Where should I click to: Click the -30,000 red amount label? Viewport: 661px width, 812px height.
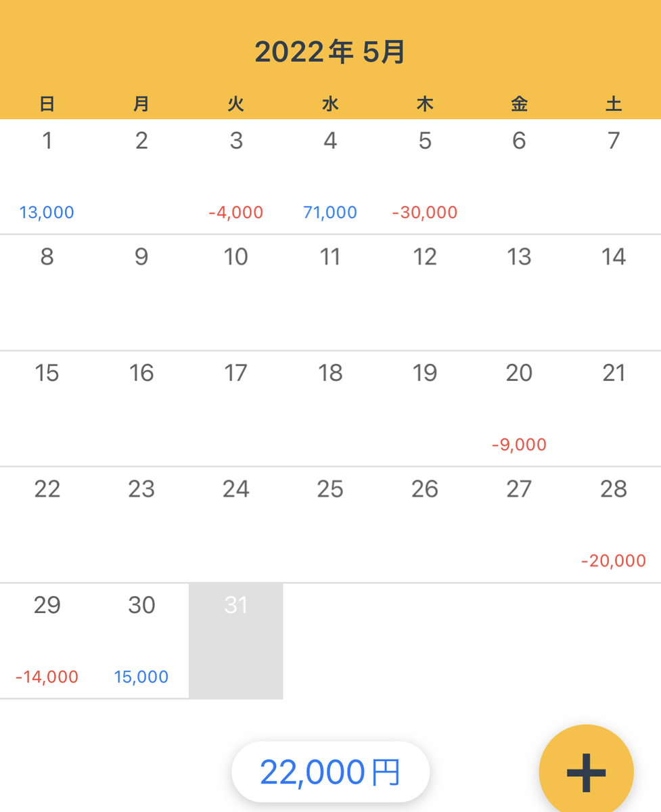[x=425, y=212]
